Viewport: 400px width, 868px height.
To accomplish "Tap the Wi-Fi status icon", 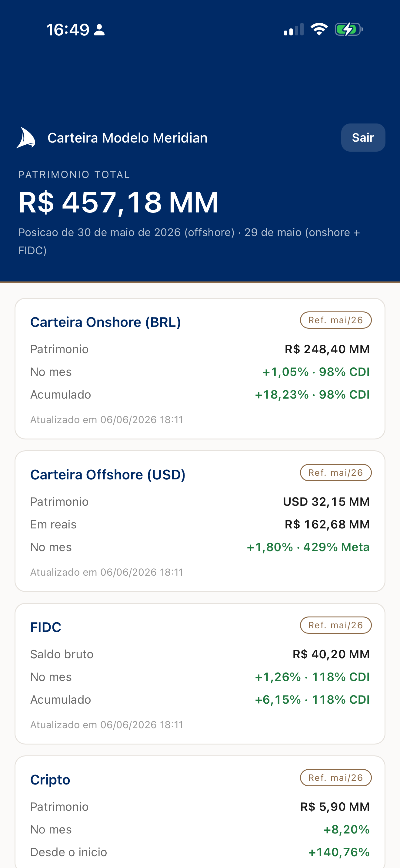I will [319, 29].
